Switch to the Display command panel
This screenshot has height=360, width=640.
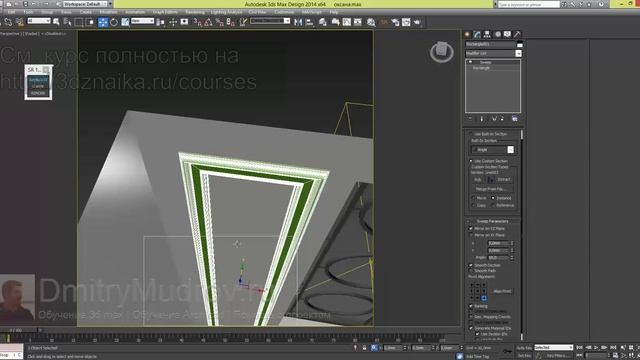[x=507, y=34]
